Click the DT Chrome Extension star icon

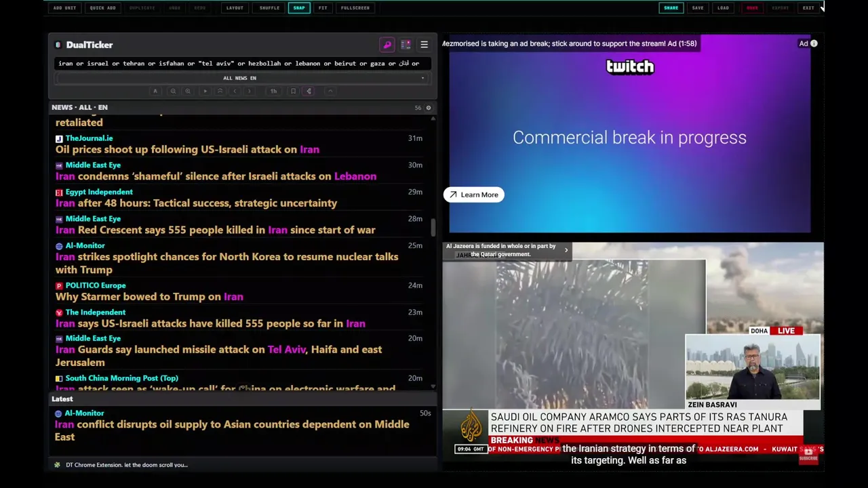point(57,465)
